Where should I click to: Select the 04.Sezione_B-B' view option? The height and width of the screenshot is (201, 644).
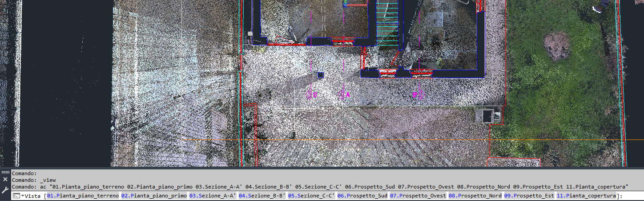click(262, 196)
